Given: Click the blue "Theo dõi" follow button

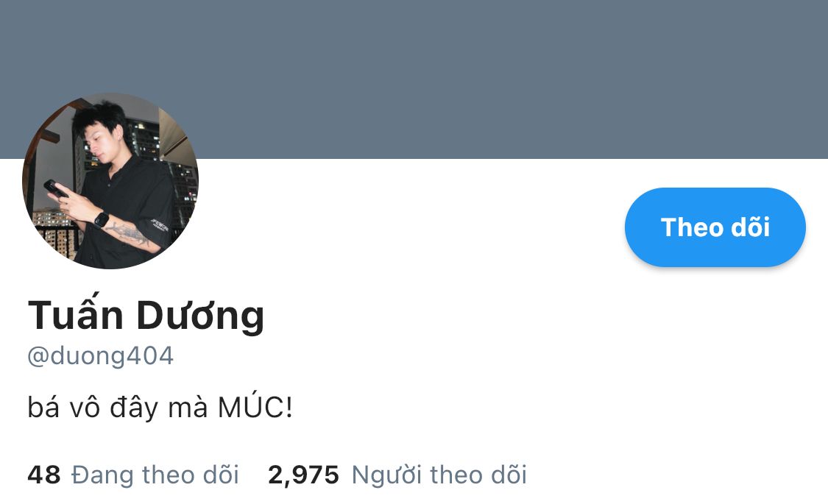Looking at the screenshot, I should pyautogui.click(x=715, y=227).
